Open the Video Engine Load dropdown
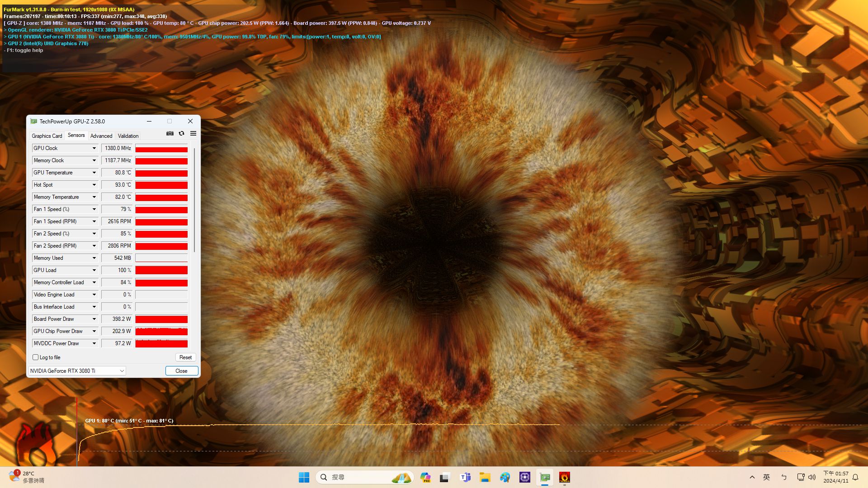 tap(94, 295)
